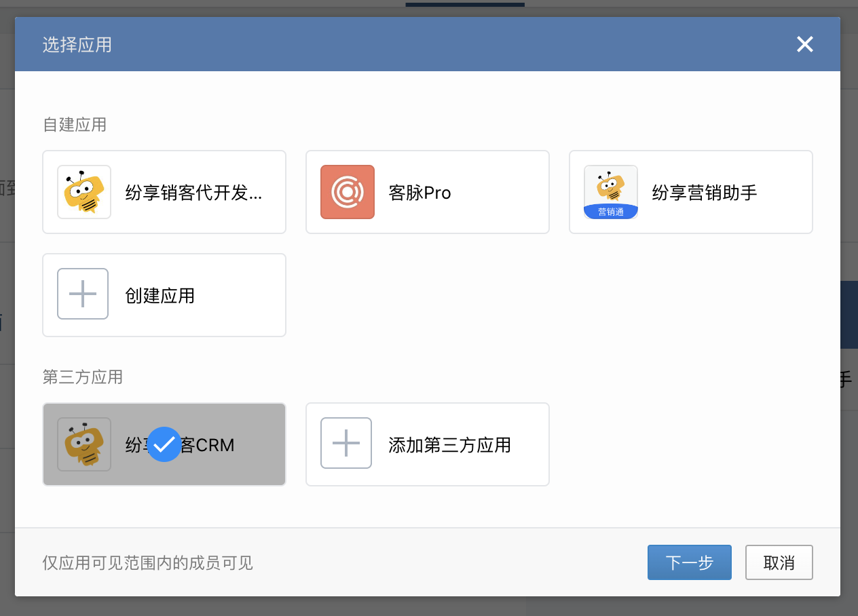This screenshot has width=858, height=616.
Task: Click the 纷享销客代开发 bee icon
Action: [84, 192]
